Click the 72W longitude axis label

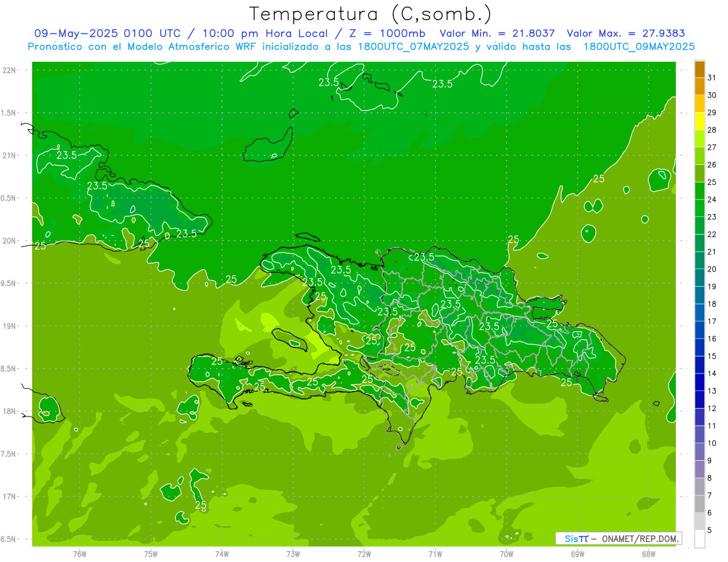[364, 554]
